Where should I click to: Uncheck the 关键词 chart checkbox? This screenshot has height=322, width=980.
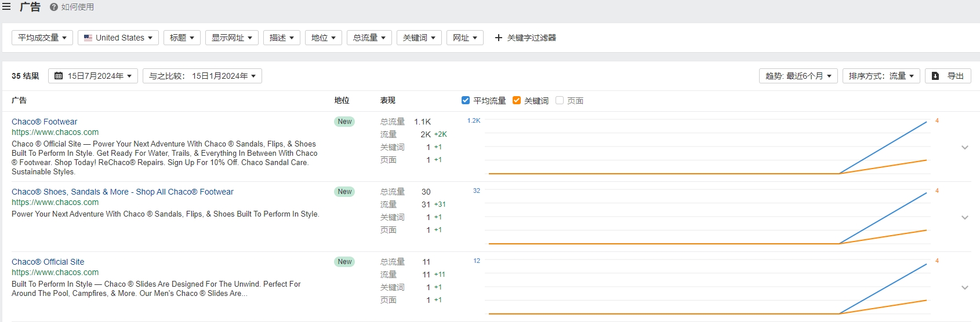pyautogui.click(x=517, y=100)
